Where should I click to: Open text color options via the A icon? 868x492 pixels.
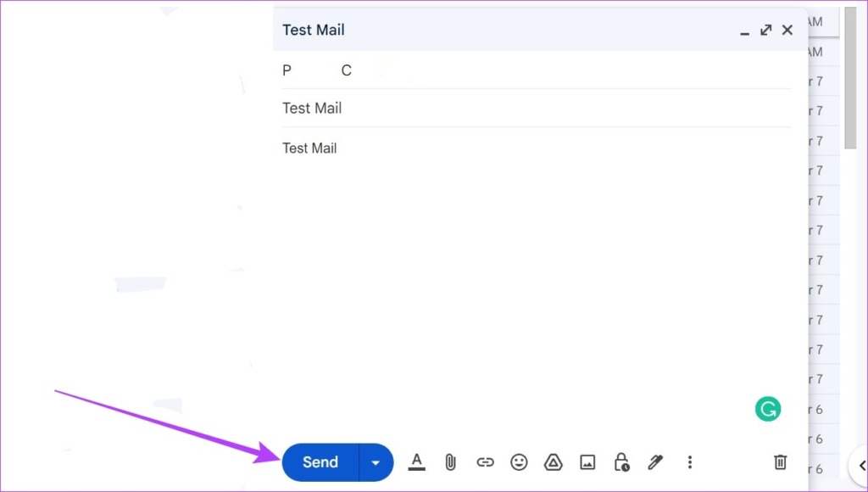point(417,462)
